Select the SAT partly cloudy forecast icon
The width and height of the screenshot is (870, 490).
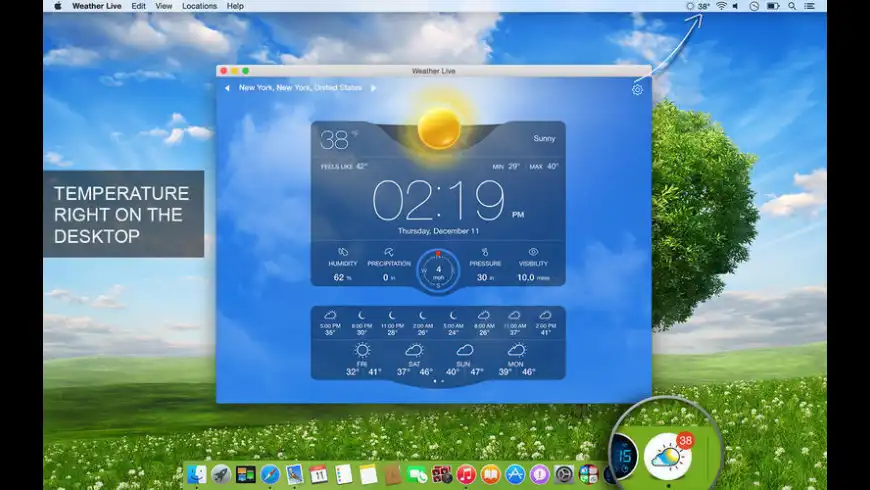tap(414, 350)
